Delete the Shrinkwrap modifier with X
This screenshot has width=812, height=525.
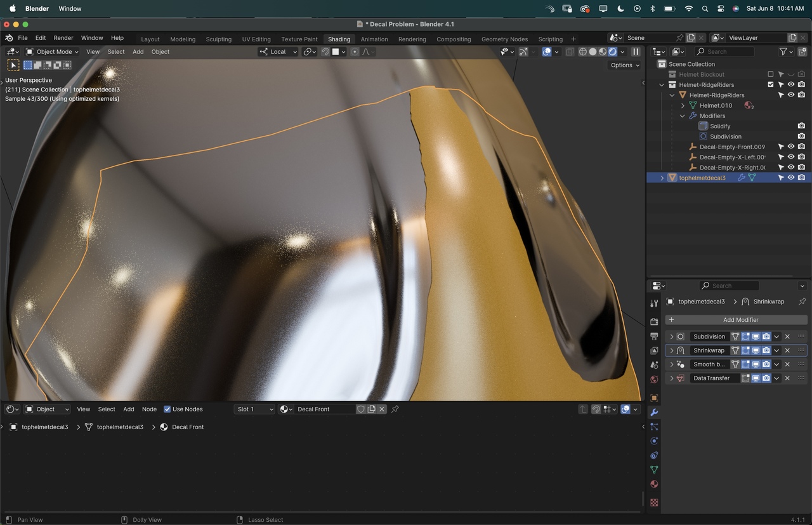[787, 350]
